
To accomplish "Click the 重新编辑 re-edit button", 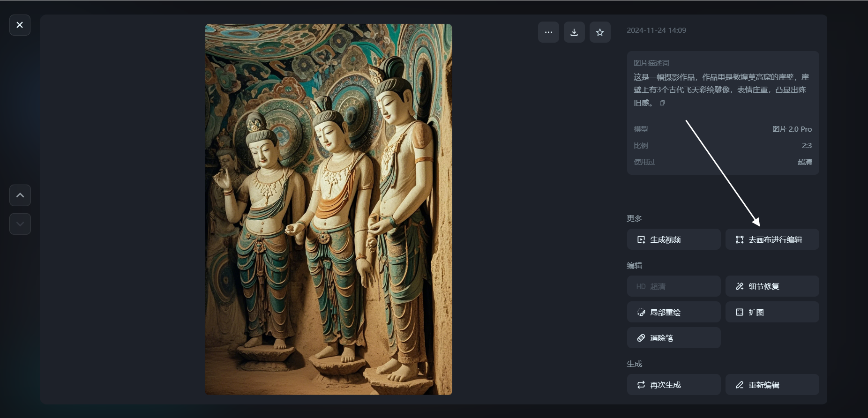I will (x=772, y=385).
